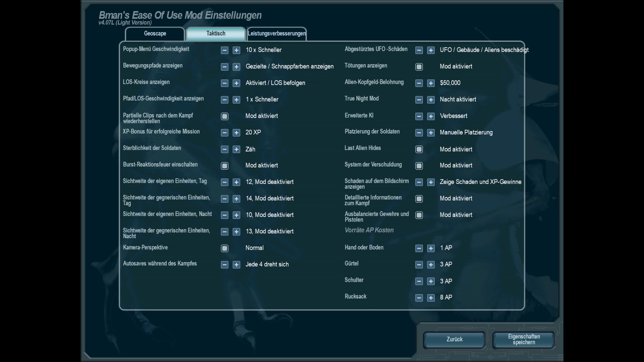The height and width of the screenshot is (362, 644).
Task: Toggle Tötungen anzeigen checkbox
Action: pyautogui.click(x=419, y=67)
